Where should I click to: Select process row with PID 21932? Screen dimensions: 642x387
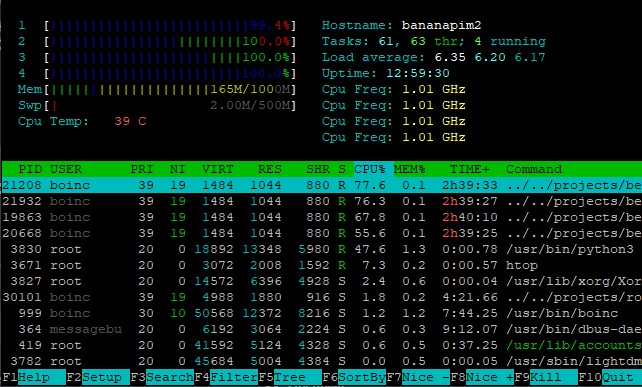point(321,201)
